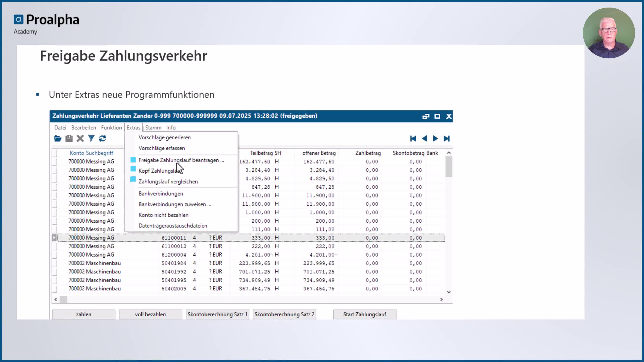Tick row selector for 50401995 row
Image resolution: width=644 pixels, height=362 pixels.
point(55,280)
